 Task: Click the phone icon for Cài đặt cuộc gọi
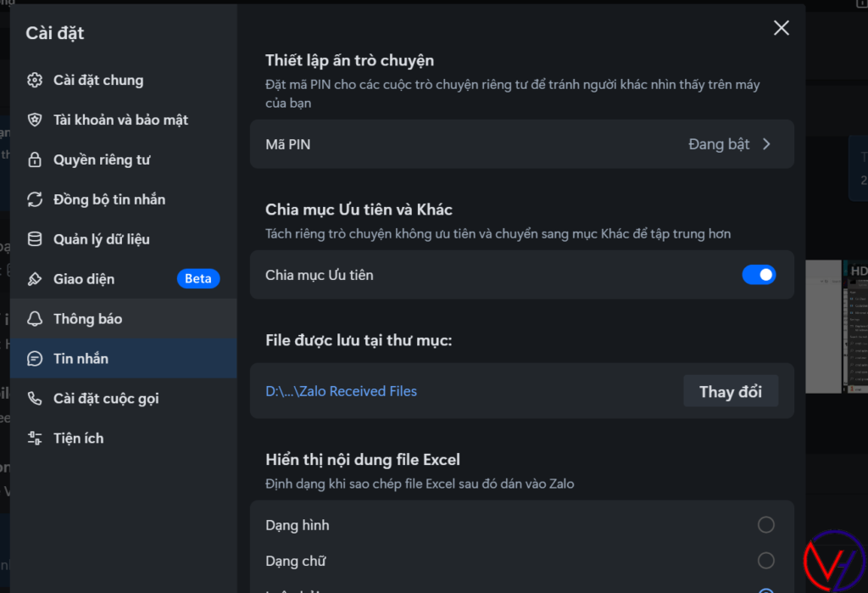35,399
